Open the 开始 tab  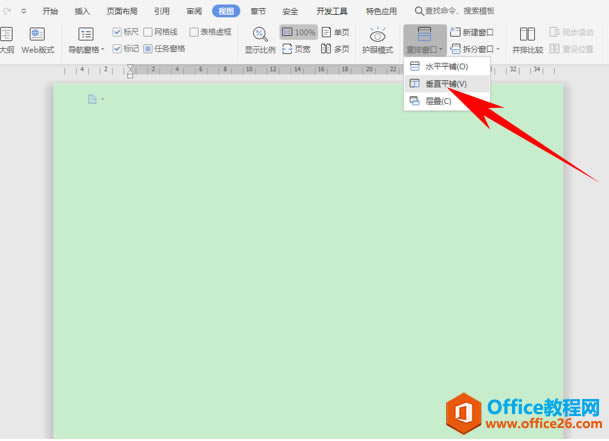[x=50, y=11]
